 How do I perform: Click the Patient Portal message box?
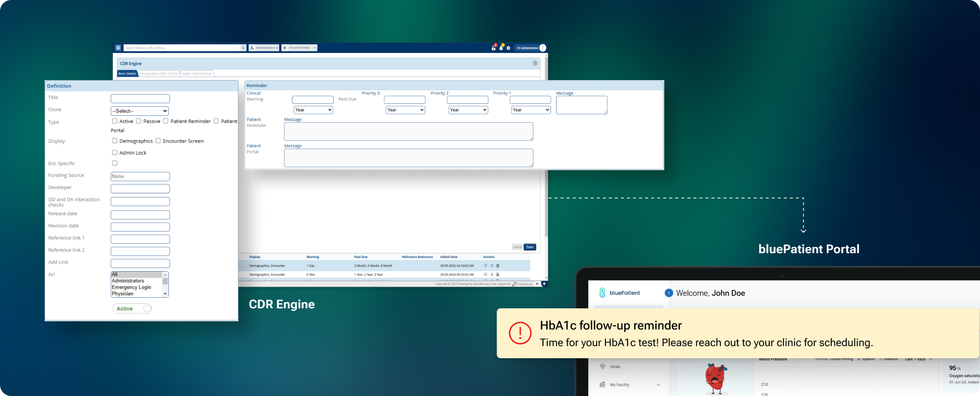409,158
